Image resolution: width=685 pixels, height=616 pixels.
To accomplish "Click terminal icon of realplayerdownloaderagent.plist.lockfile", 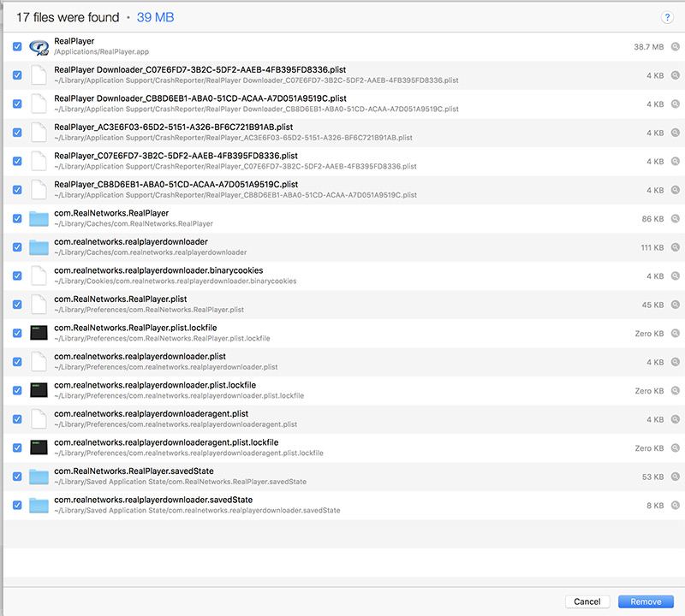I will click(39, 448).
